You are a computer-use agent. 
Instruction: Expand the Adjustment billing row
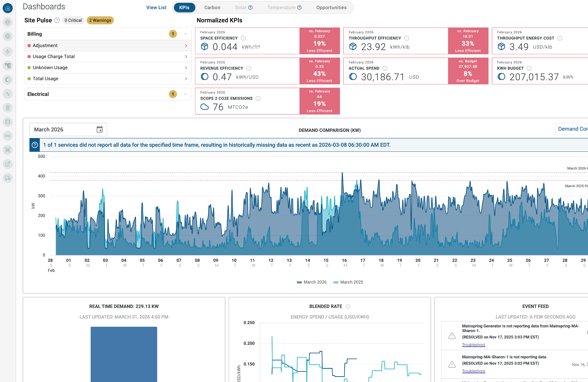(x=108, y=46)
